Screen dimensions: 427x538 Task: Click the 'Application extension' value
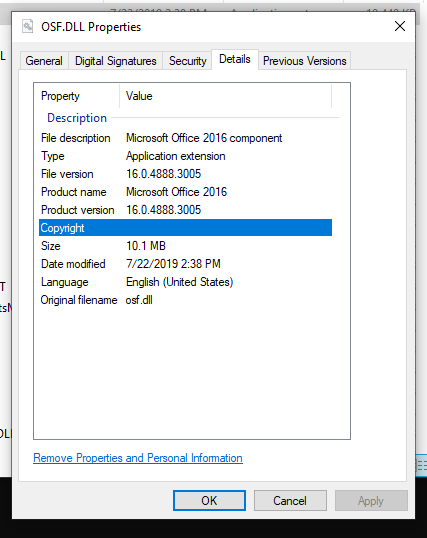pos(175,156)
